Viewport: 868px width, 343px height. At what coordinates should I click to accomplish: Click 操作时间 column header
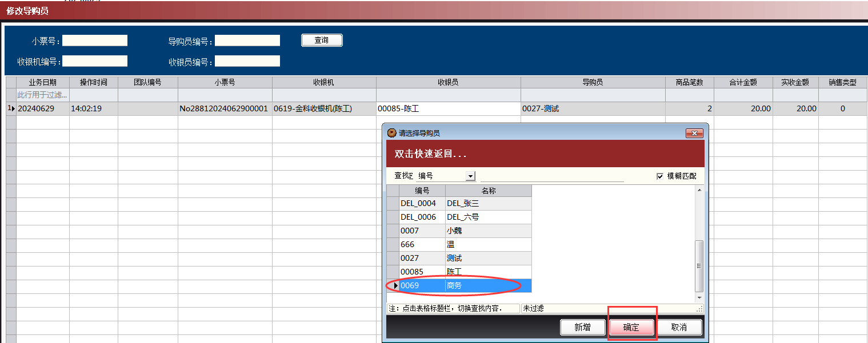tap(94, 82)
